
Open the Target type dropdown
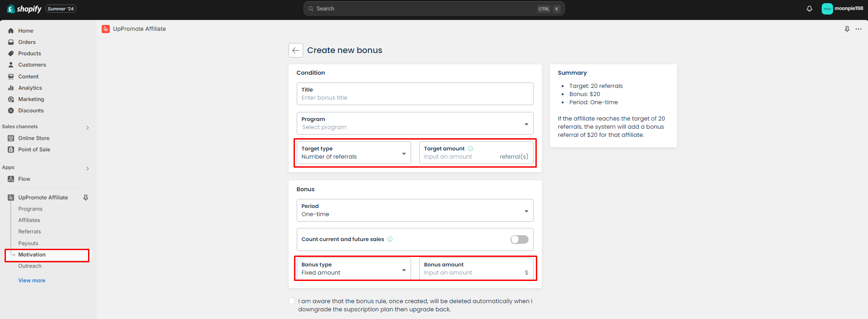[354, 153]
